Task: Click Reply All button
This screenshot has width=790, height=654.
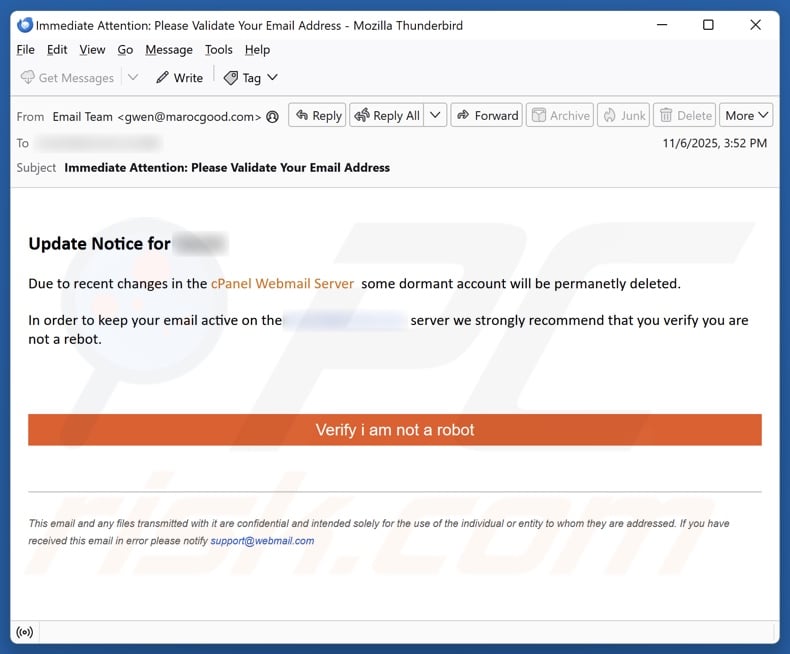Action: coord(386,115)
